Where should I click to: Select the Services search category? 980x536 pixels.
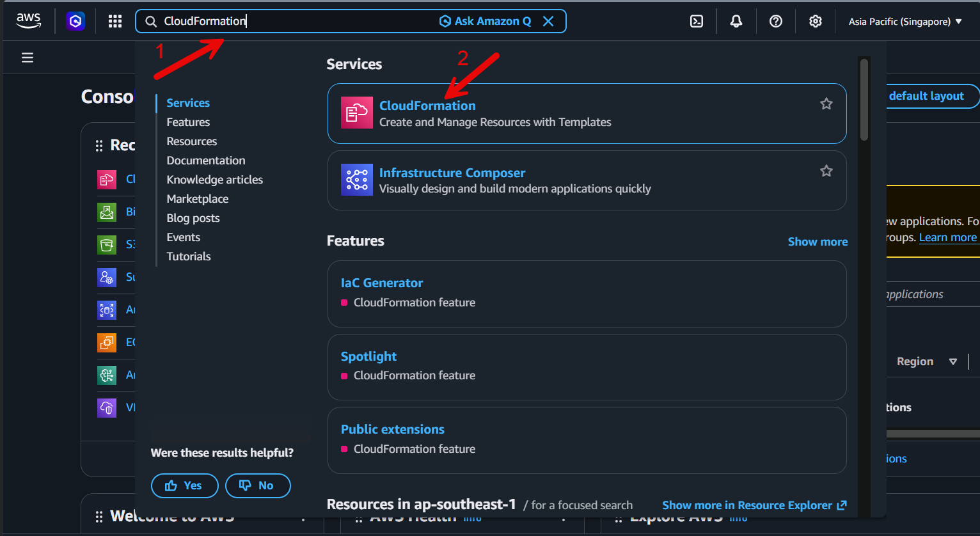click(188, 103)
